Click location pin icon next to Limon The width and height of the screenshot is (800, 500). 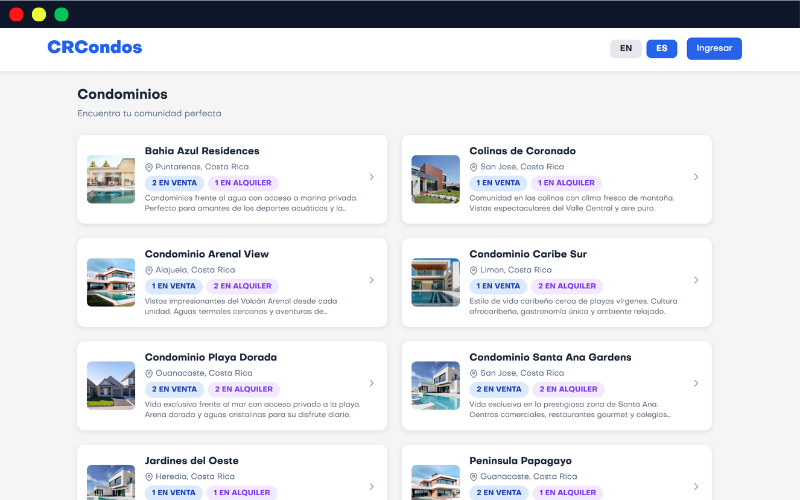click(x=473, y=270)
